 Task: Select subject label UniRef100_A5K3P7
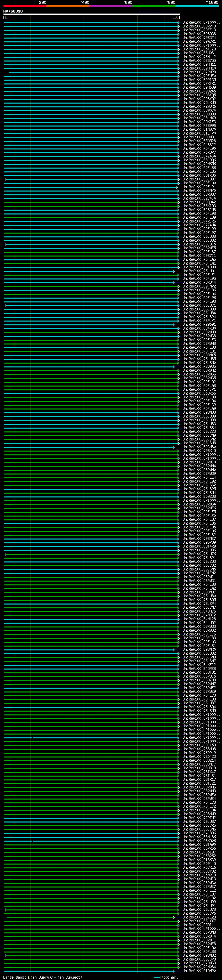tap(199, 152)
